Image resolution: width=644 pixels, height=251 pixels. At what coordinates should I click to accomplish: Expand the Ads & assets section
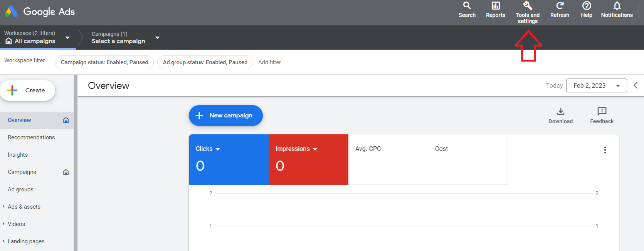(3, 207)
